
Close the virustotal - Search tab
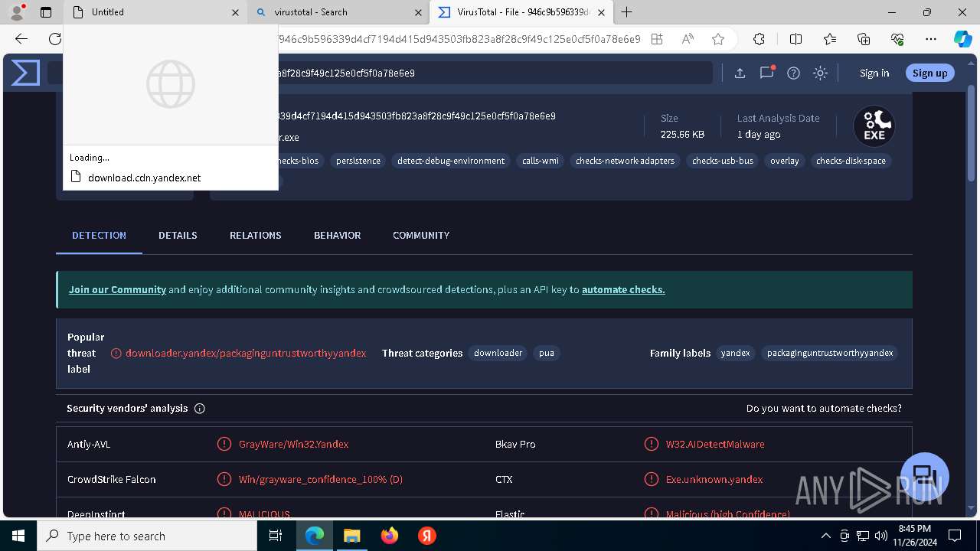(418, 12)
